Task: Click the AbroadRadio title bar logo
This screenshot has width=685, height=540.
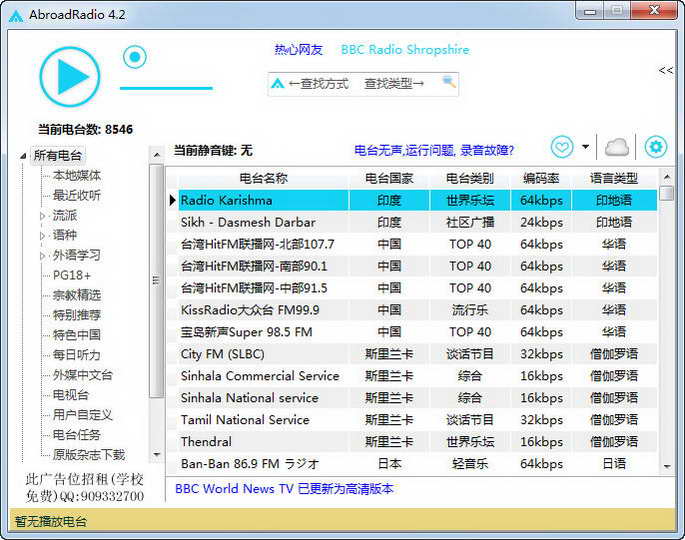Action: pyautogui.click(x=16, y=16)
